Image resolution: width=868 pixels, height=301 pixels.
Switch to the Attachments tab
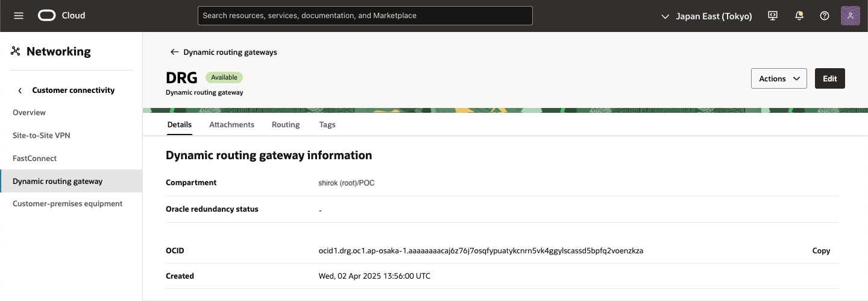(231, 124)
